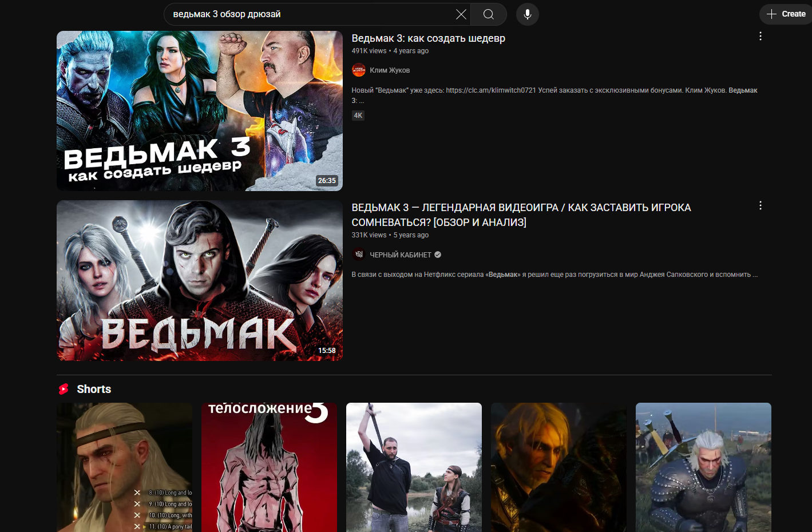The image size is (812, 532).
Task: Click the magnifying glass search button
Action: click(489, 14)
